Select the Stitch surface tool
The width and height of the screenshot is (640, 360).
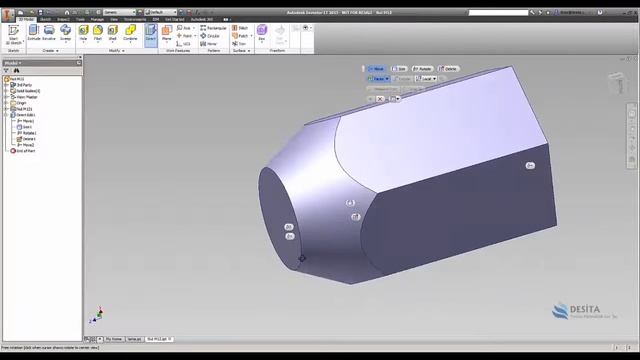tap(240, 28)
